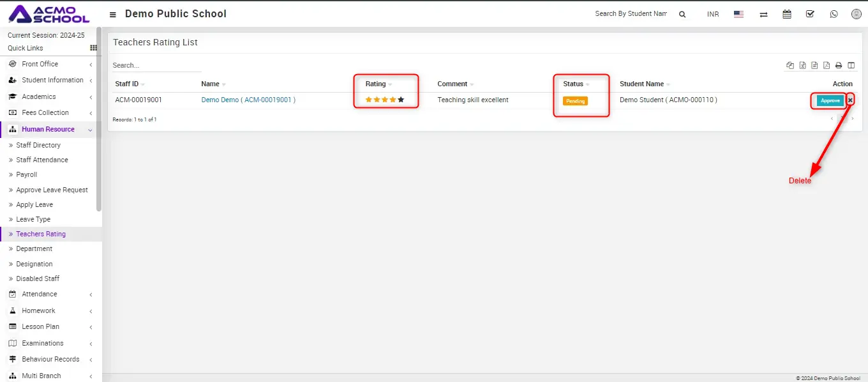Export rating list to Excel
Screen dimensions: 868x382
pyautogui.click(x=803, y=65)
